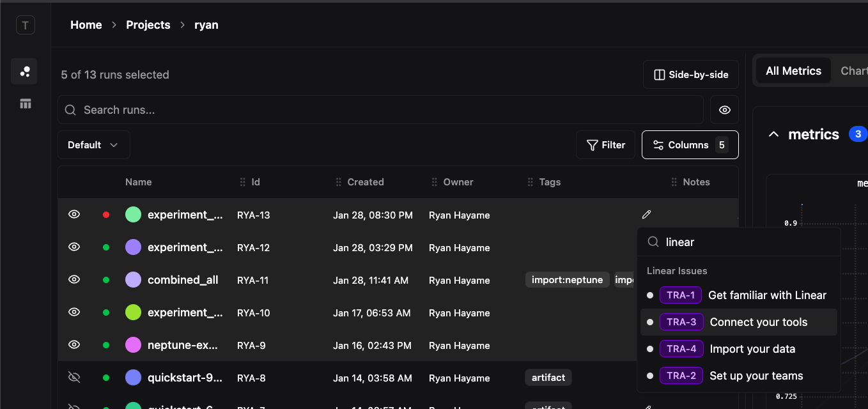Click the magnifier icon in the Linear search popup
The height and width of the screenshot is (409, 868).
pos(653,242)
